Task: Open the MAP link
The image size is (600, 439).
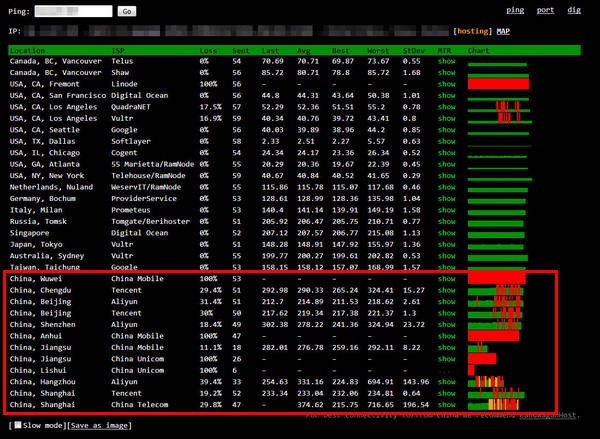Action: (x=503, y=32)
